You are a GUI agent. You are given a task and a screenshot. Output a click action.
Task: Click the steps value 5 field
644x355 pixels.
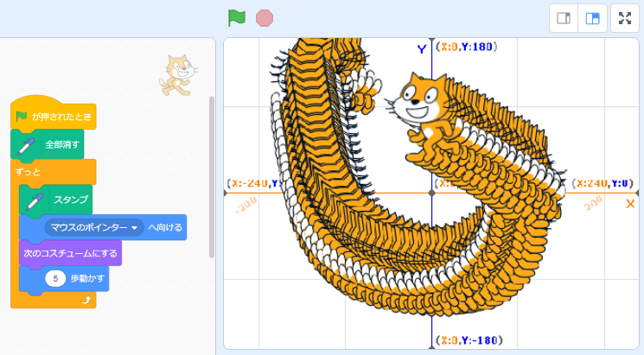pyautogui.click(x=55, y=279)
